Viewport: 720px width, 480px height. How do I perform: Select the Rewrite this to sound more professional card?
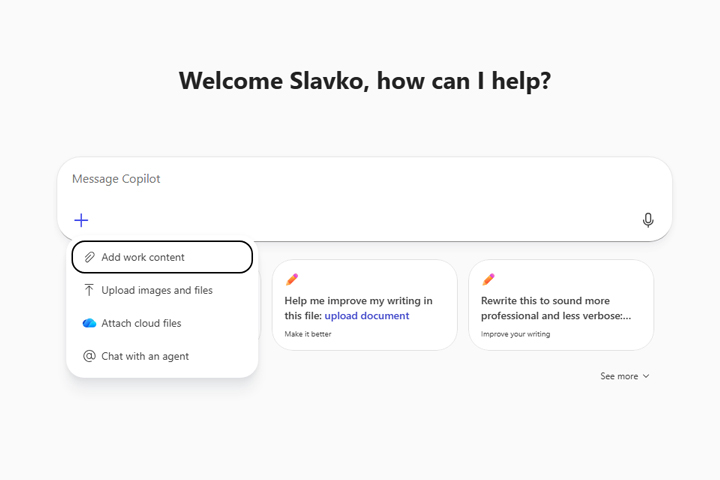561,300
